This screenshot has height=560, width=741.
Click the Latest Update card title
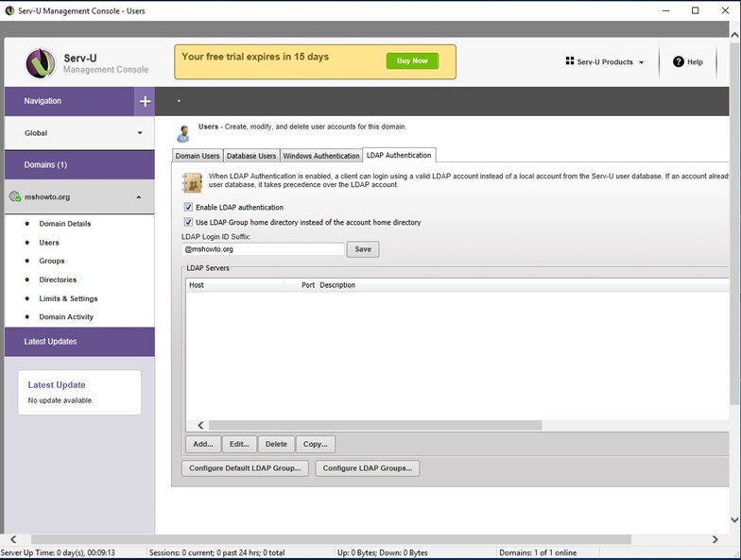pos(57,385)
